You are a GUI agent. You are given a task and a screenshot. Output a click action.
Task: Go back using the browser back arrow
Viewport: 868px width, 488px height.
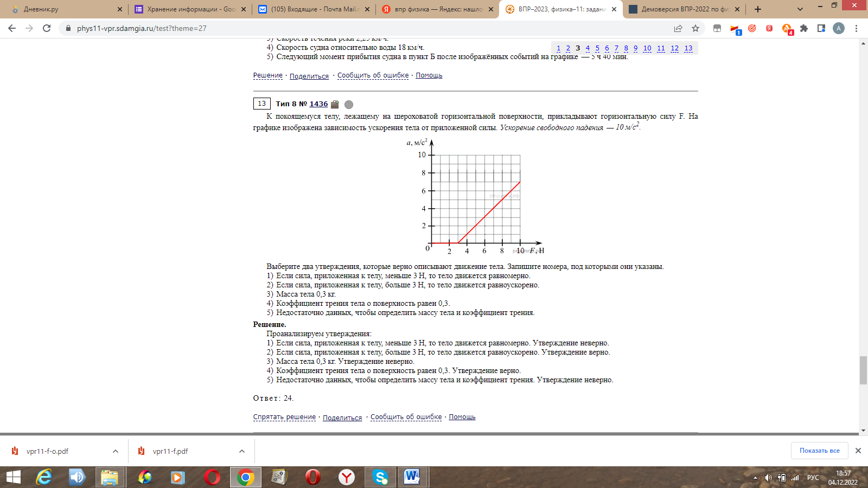pyautogui.click(x=12, y=28)
